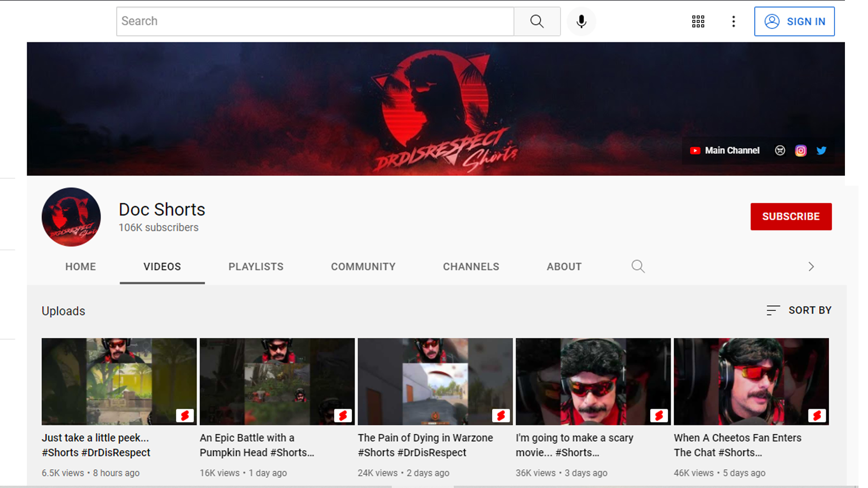868x488 pixels.
Task: Subscribe to Doc Shorts channel
Action: click(791, 216)
